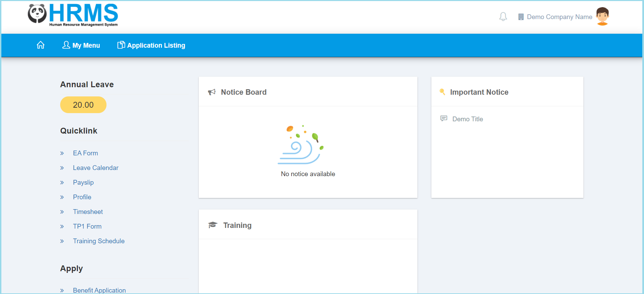Open Training Schedule quicklink
The width and height of the screenshot is (644, 294).
pos(99,241)
